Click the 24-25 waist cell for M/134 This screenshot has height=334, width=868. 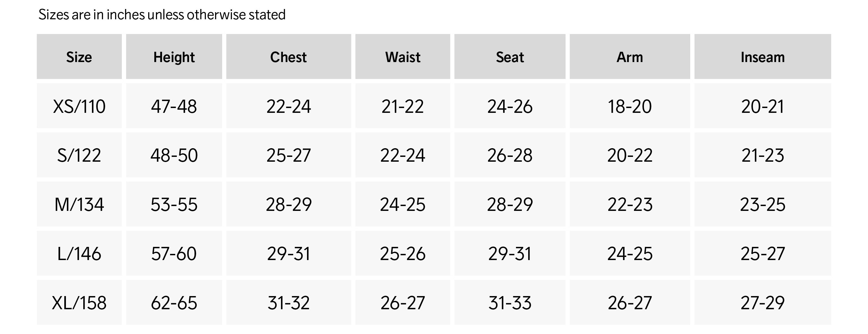[x=403, y=204]
